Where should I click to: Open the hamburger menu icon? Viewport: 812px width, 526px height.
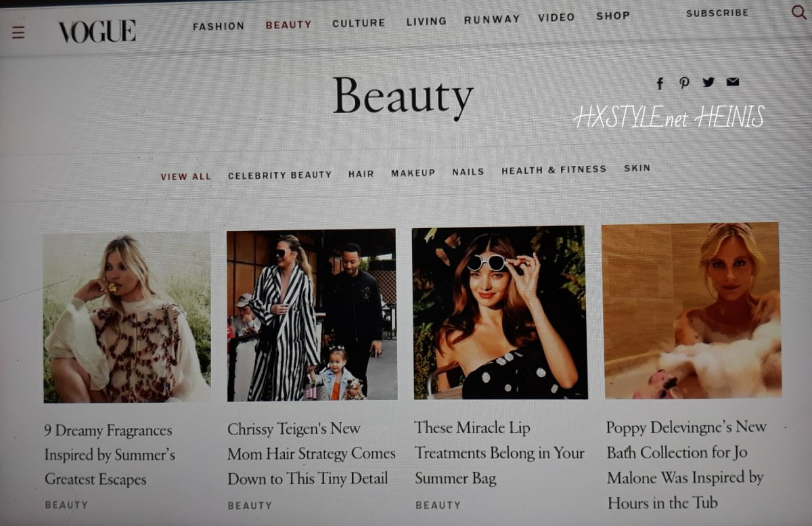pos(18,32)
